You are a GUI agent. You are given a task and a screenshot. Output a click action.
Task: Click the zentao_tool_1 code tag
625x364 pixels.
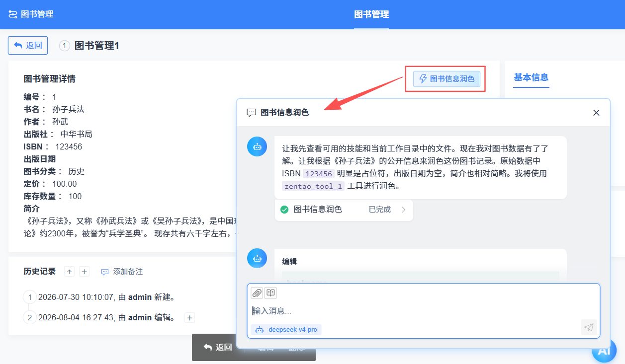pyautogui.click(x=313, y=186)
